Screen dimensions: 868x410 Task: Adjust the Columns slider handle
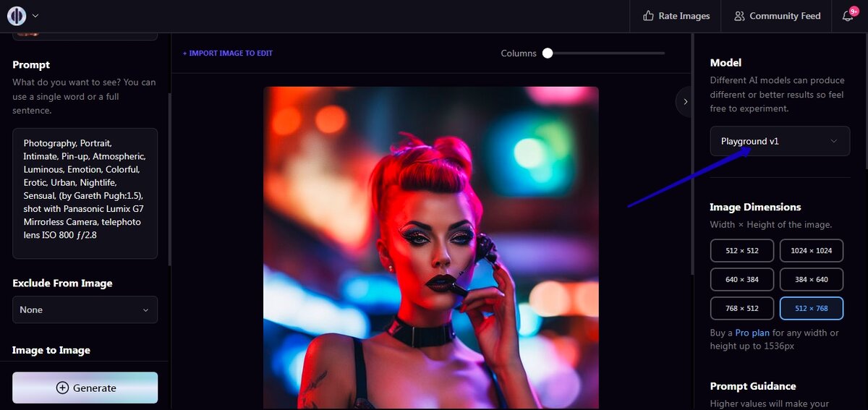[x=548, y=53]
